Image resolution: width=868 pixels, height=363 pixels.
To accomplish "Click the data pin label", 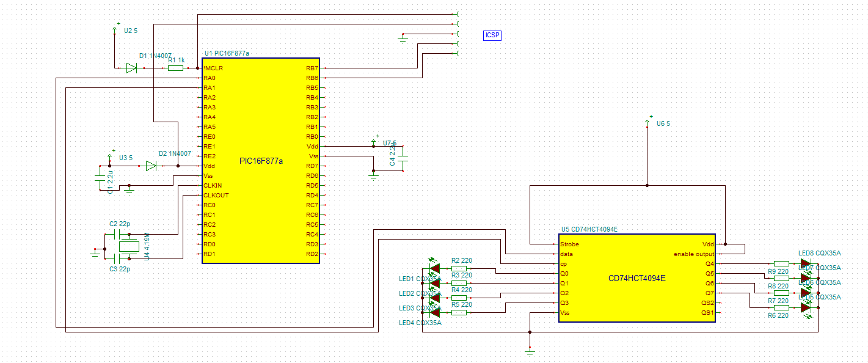I will pos(566,254).
